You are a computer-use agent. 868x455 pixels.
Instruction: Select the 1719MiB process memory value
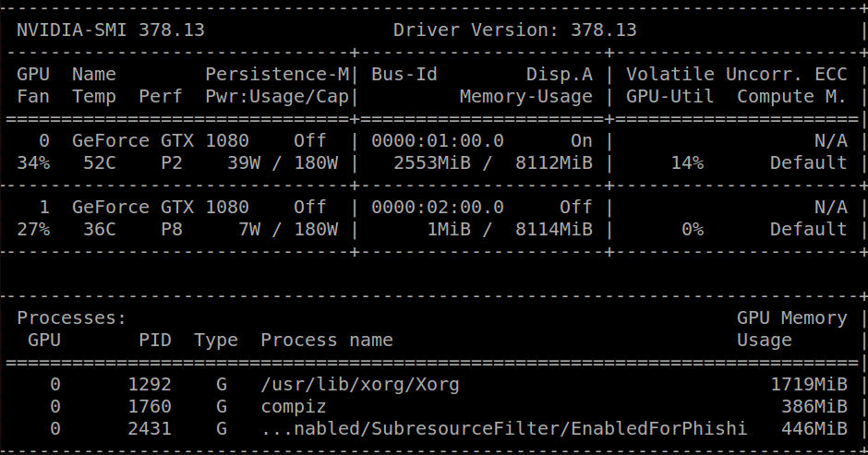809,384
